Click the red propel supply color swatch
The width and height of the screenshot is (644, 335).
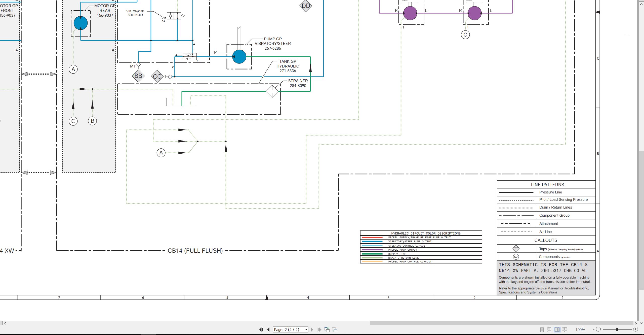tap(372, 238)
